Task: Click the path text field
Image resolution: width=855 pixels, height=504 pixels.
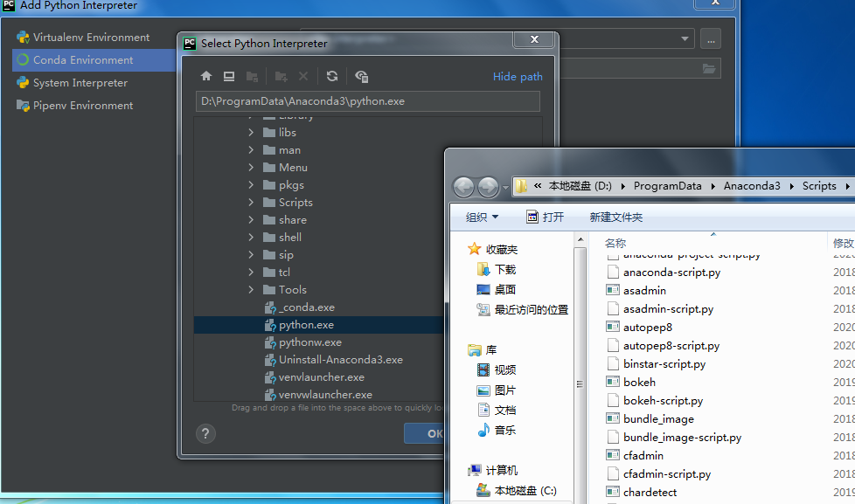Action: [367, 101]
